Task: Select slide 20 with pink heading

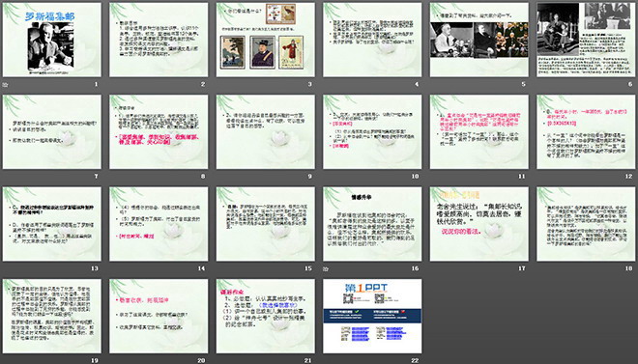Action: coord(159,316)
